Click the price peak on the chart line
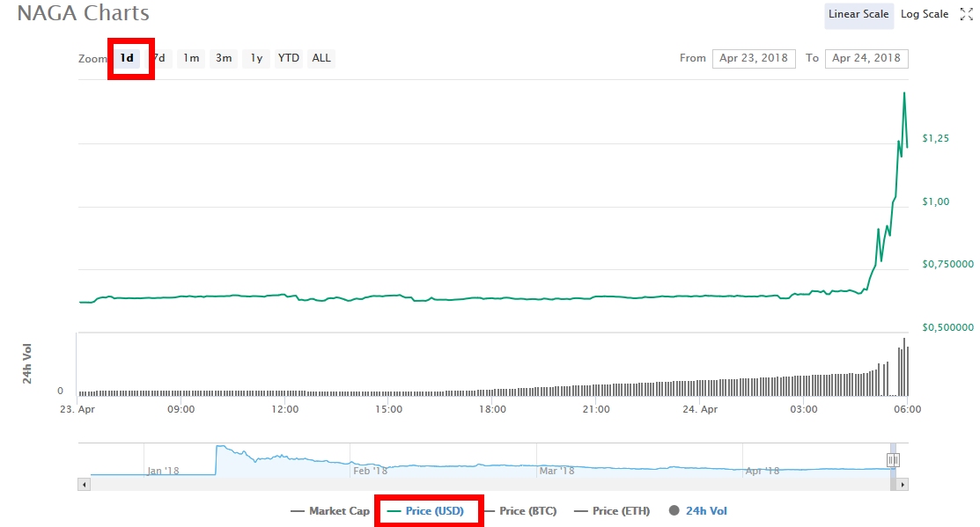Image resolution: width=980 pixels, height=527 pixels. [x=903, y=93]
